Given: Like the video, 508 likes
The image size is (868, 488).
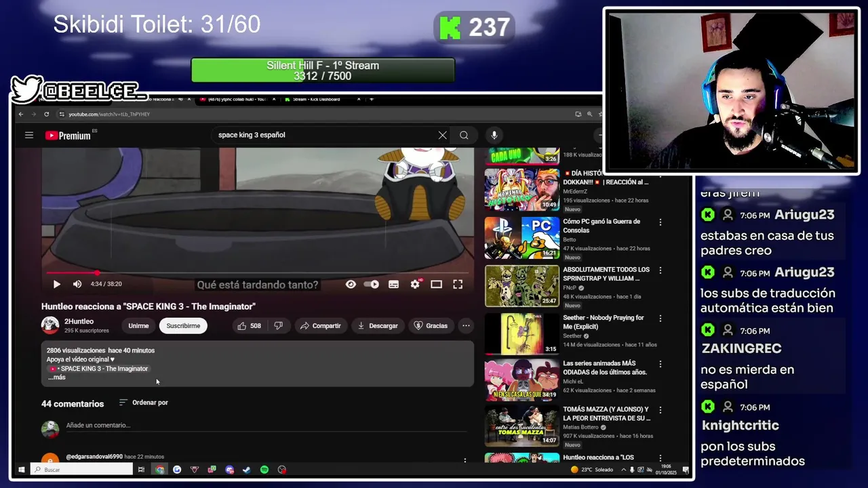Looking at the screenshot, I should click(x=249, y=326).
